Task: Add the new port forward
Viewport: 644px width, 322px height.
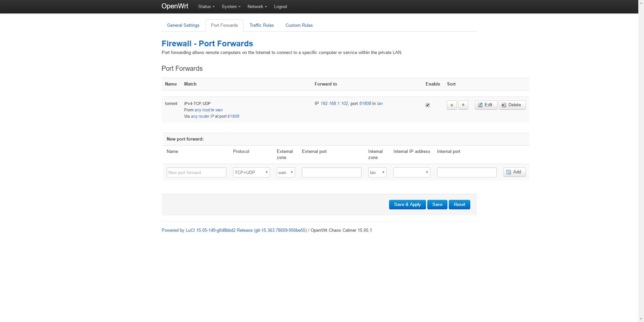Action: pos(514,172)
